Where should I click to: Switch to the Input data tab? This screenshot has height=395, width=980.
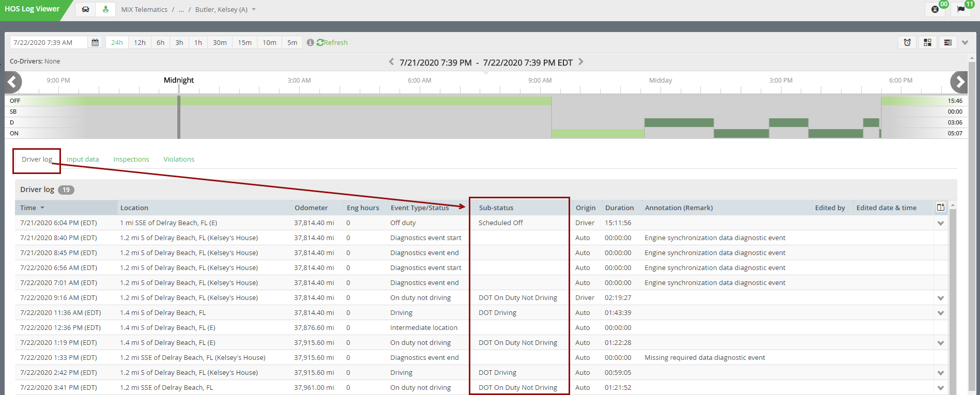pyautogui.click(x=83, y=159)
